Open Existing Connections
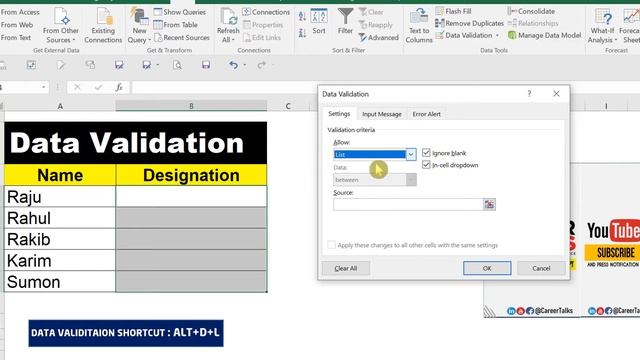Viewport: 640px width, 360px height. pyautogui.click(x=103, y=25)
